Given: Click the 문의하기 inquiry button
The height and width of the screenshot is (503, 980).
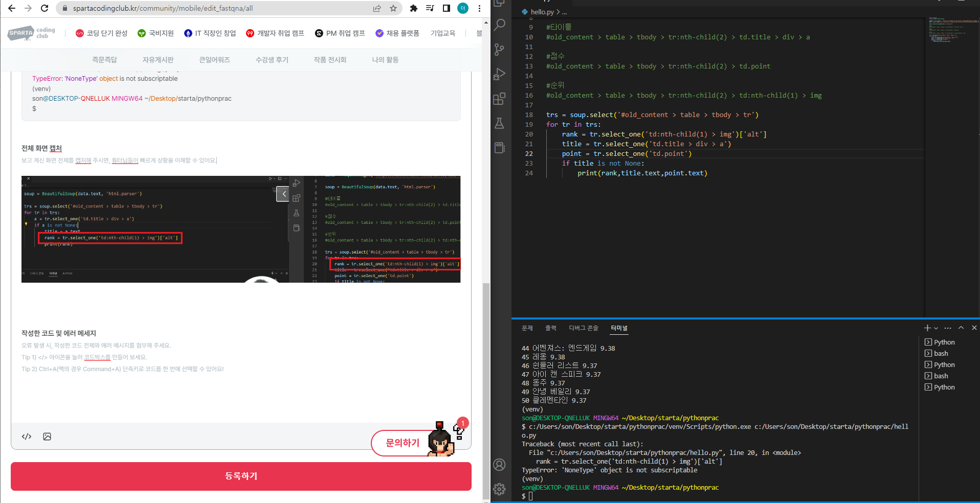Looking at the screenshot, I should [x=403, y=443].
